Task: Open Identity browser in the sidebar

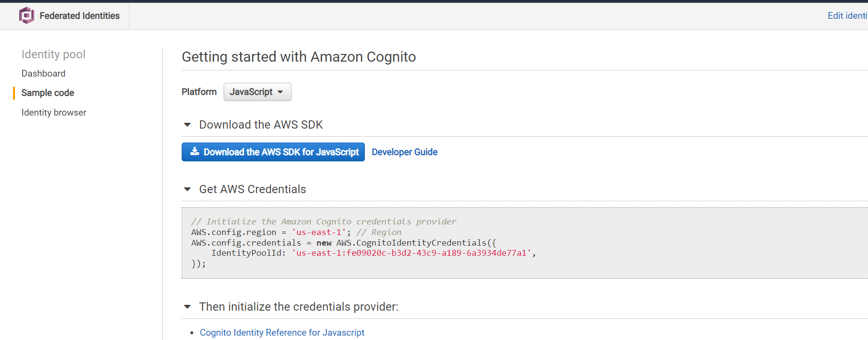Action: 54,112
